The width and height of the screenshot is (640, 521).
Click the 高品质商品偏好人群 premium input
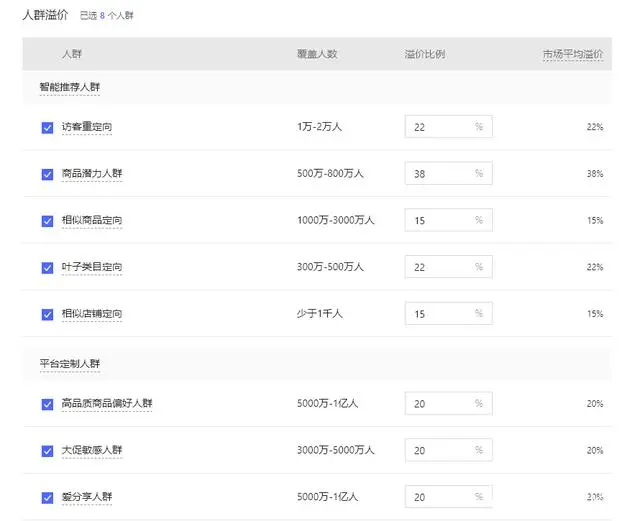coord(449,403)
